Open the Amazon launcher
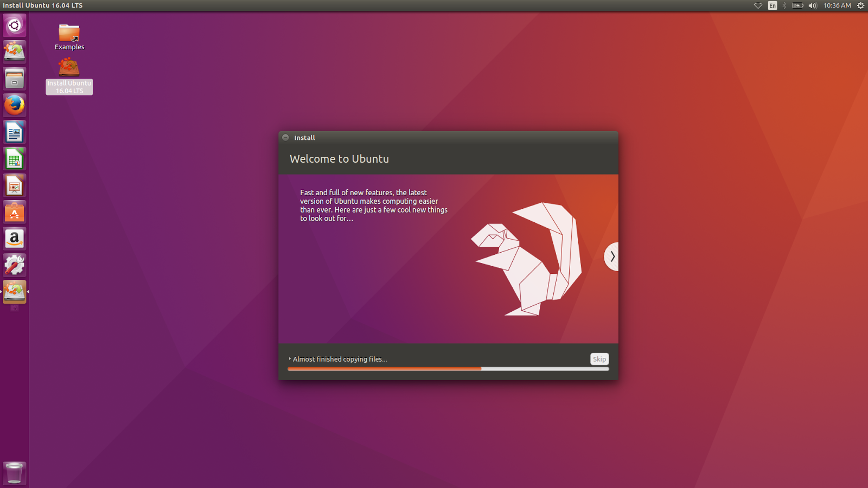This screenshot has width=868, height=488. coord(15,239)
